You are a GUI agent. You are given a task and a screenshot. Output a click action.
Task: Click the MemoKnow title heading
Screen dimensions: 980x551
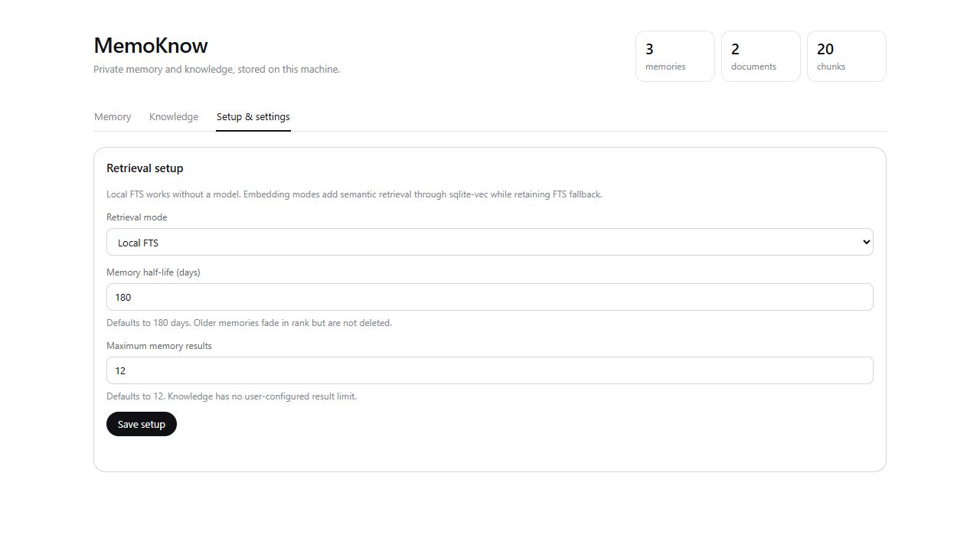pos(151,45)
